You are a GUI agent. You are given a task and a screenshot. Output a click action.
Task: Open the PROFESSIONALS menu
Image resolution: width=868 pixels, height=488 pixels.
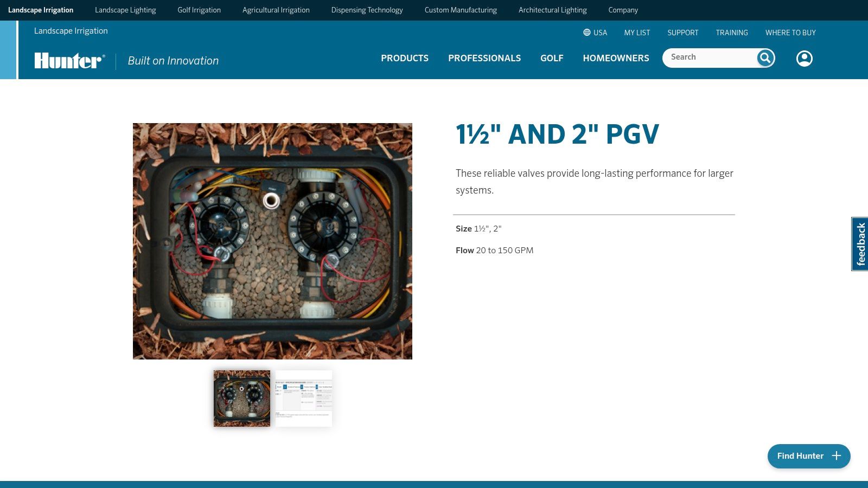click(x=484, y=58)
